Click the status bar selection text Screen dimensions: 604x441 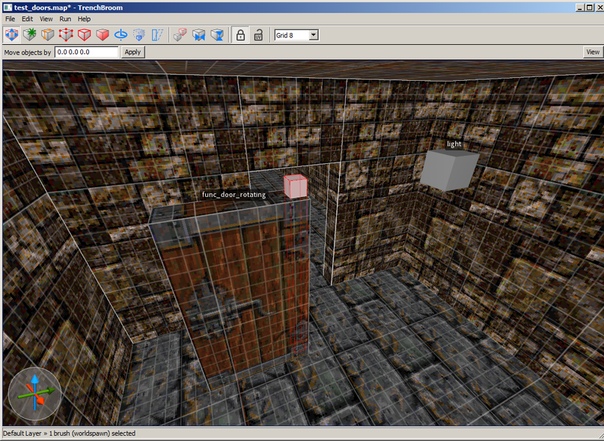pos(69,433)
